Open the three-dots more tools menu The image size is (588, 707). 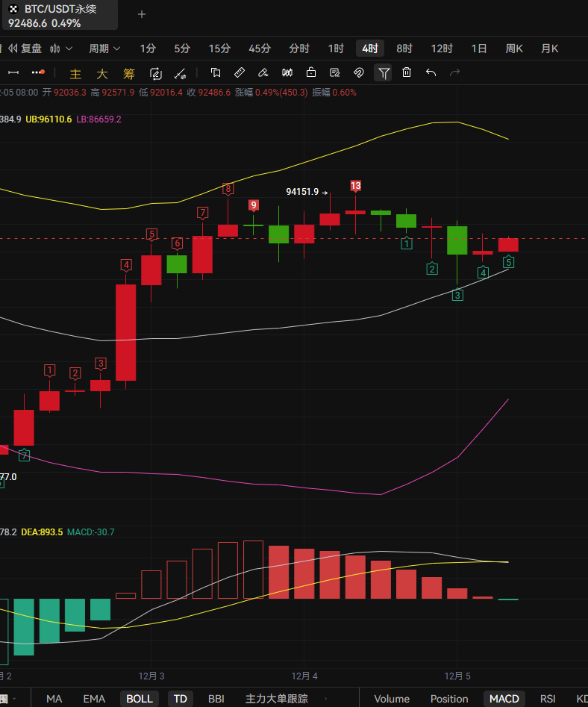(38, 72)
